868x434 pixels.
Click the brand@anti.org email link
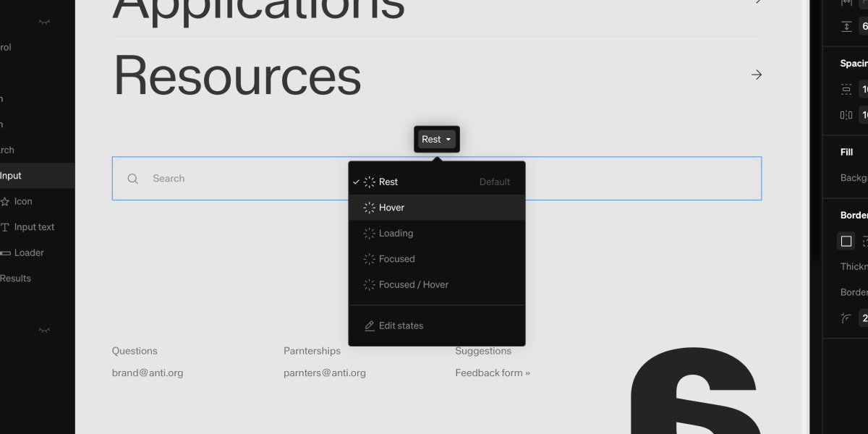[148, 373]
